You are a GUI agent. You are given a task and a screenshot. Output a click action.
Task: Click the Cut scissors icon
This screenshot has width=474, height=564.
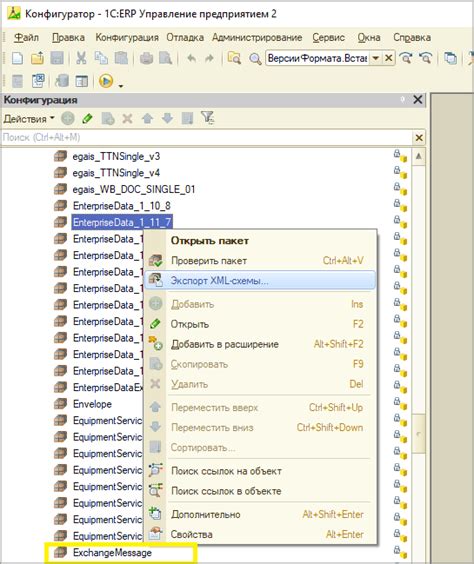[x=82, y=58]
